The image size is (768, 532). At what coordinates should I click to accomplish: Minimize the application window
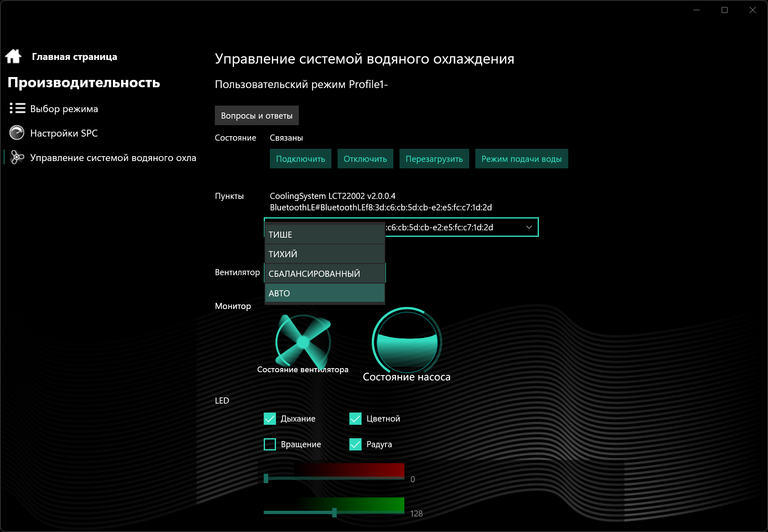pyautogui.click(x=697, y=10)
